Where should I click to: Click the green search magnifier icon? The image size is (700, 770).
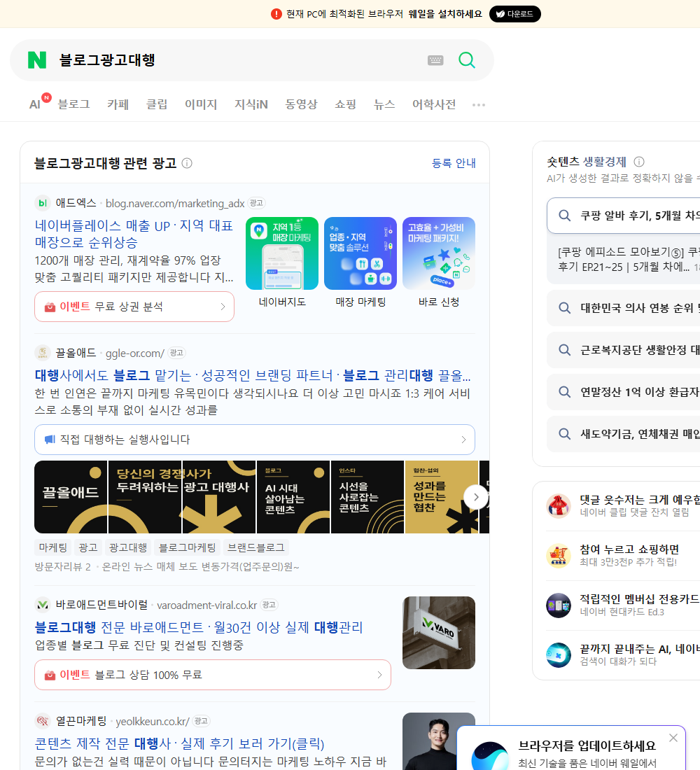tap(467, 60)
